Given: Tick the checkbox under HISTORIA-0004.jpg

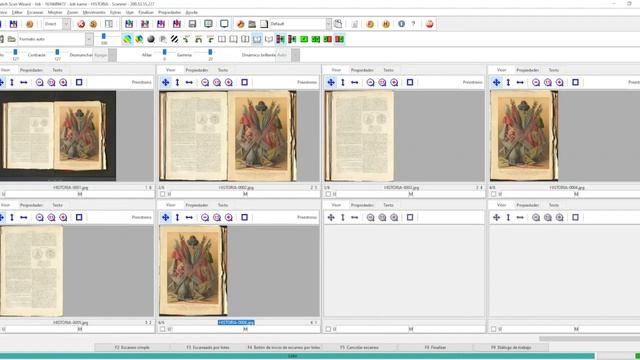Looking at the screenshot, I should click(x=494, y=194).
